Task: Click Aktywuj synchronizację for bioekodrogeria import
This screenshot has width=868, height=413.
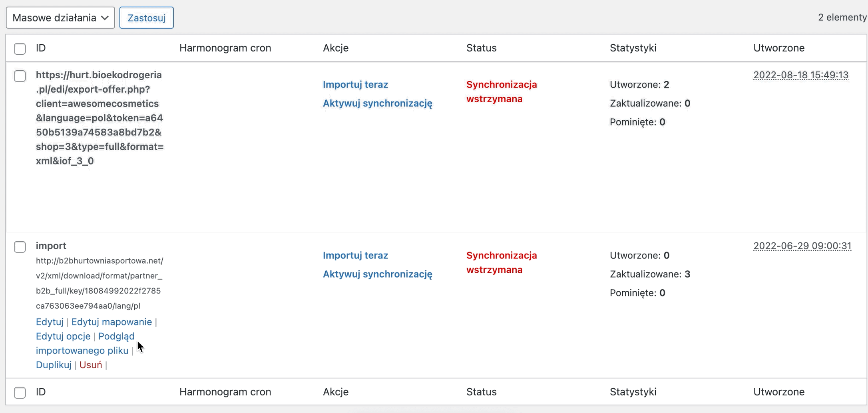Action: (378, 103)
